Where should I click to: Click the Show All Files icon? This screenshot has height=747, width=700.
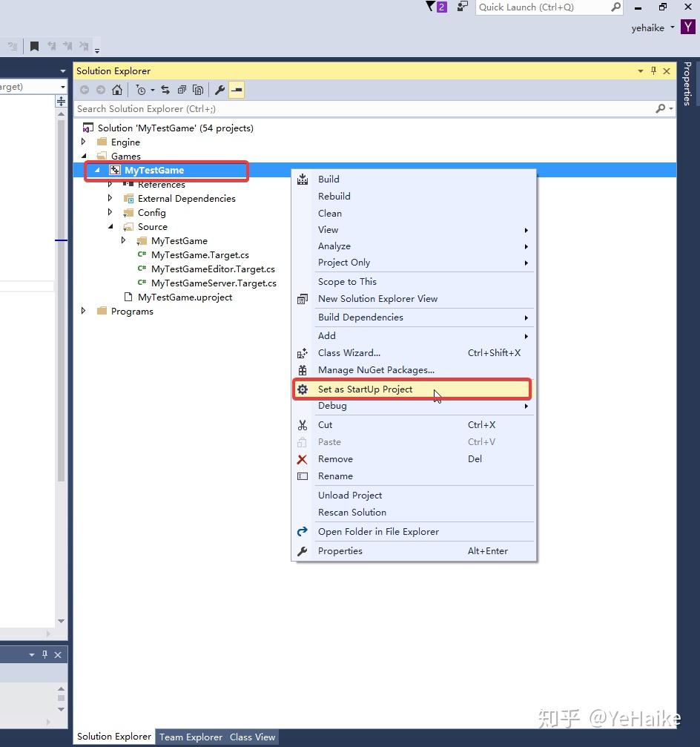(198, 90)
